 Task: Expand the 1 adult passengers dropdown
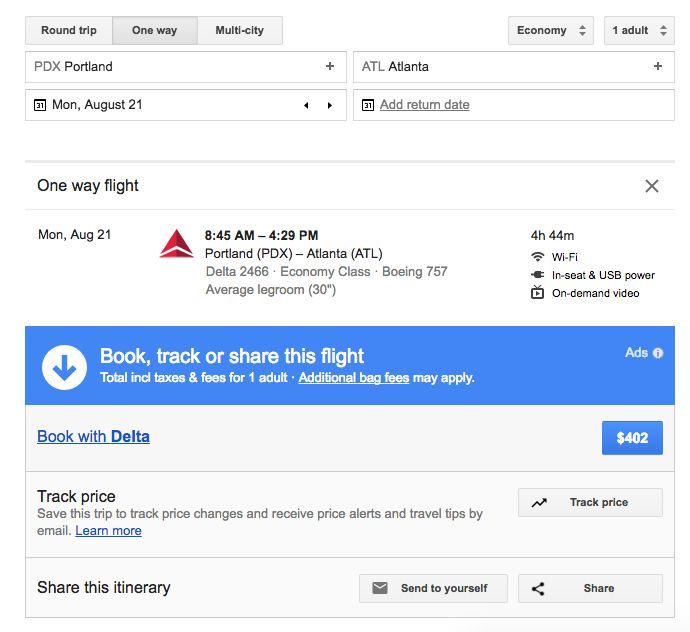coord(640,31)
